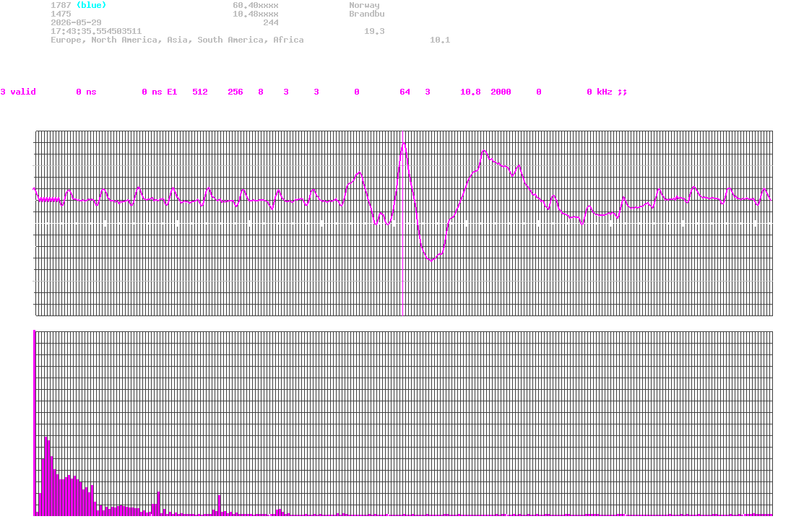This screenshot has height=532, width=791.
Task: Click the country name Norway
Action: pos(364,5)
